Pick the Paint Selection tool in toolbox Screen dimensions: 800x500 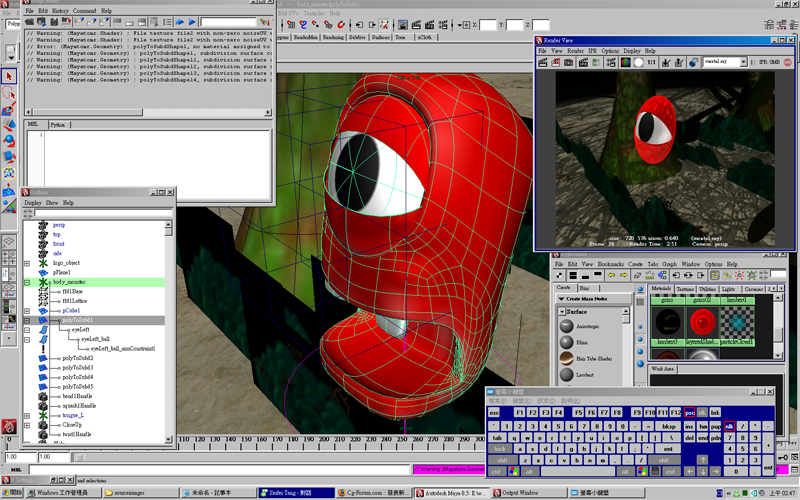[9, 109]
